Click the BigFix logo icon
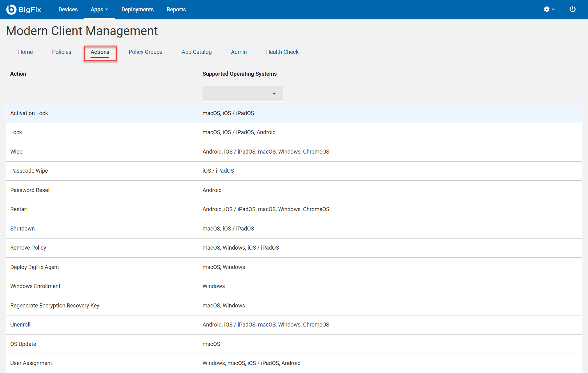The width and height of the screenshot is (588, 373). (x=11, y=10)
